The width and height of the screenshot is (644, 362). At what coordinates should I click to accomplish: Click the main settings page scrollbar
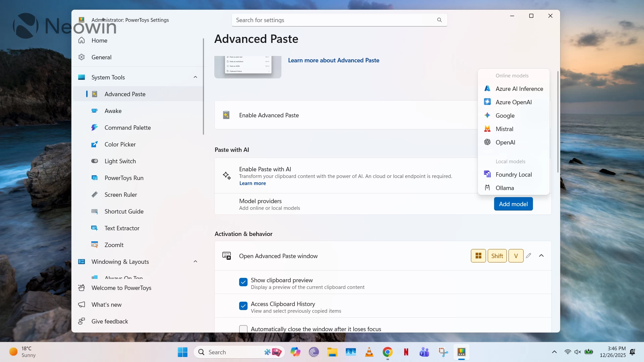pos(558,121)
